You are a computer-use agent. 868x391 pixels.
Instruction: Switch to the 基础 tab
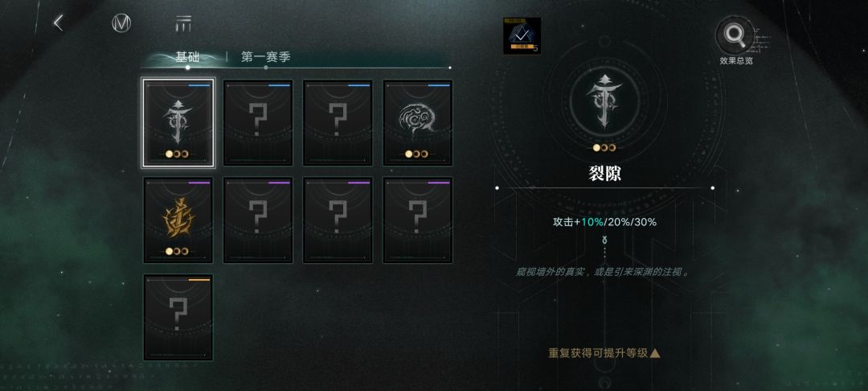click(x=187, y=57)
